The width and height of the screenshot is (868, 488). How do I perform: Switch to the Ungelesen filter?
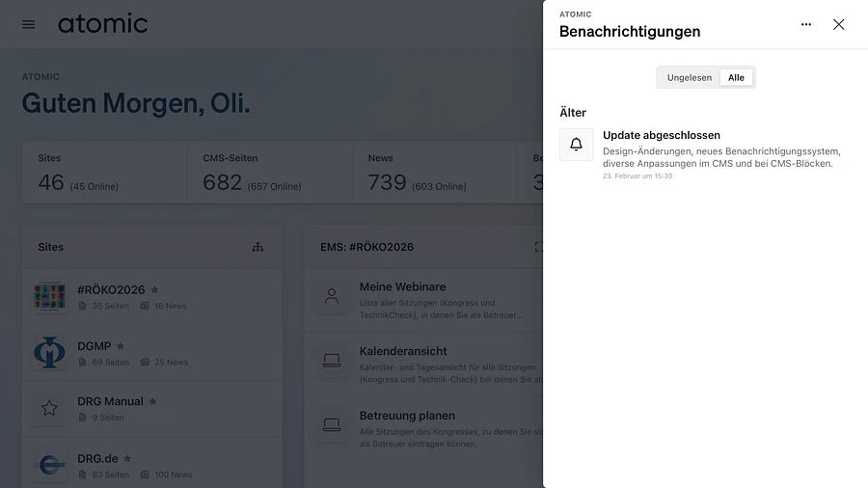pos(689,78)
